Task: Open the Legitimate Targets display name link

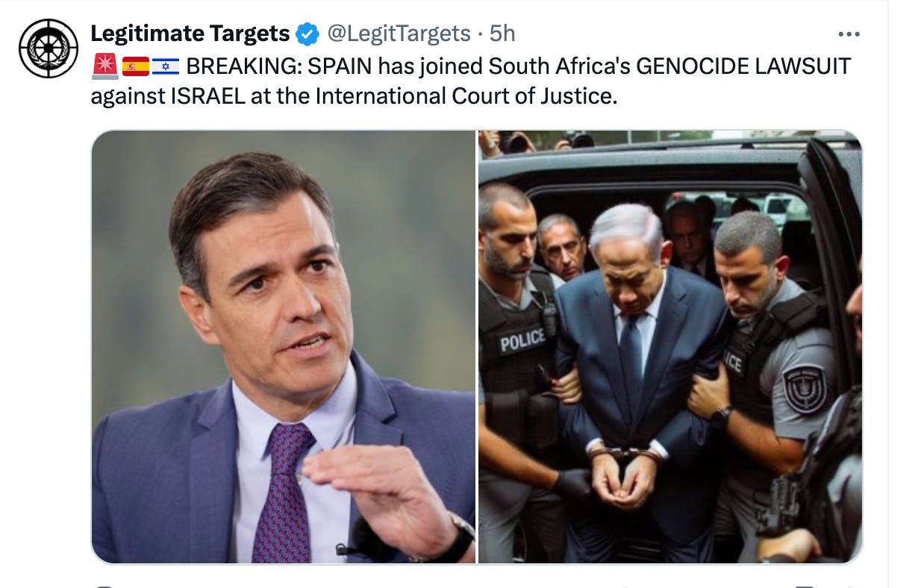Action: pos(190,34)
